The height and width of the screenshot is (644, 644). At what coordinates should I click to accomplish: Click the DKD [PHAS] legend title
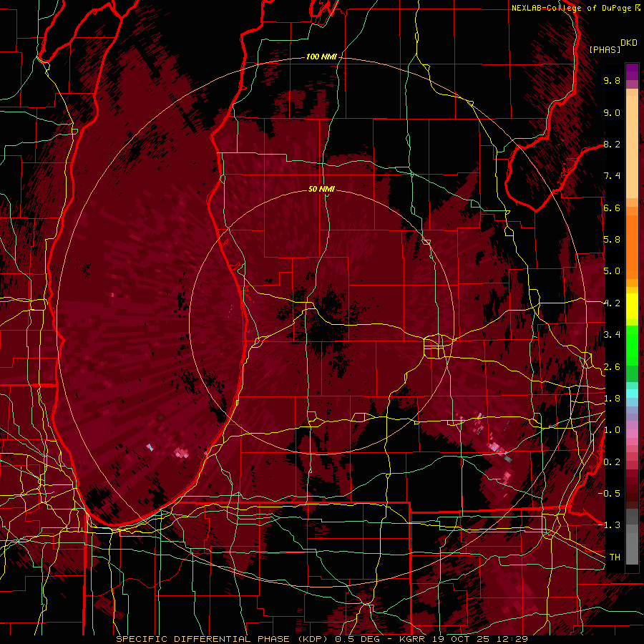[613, 46]
